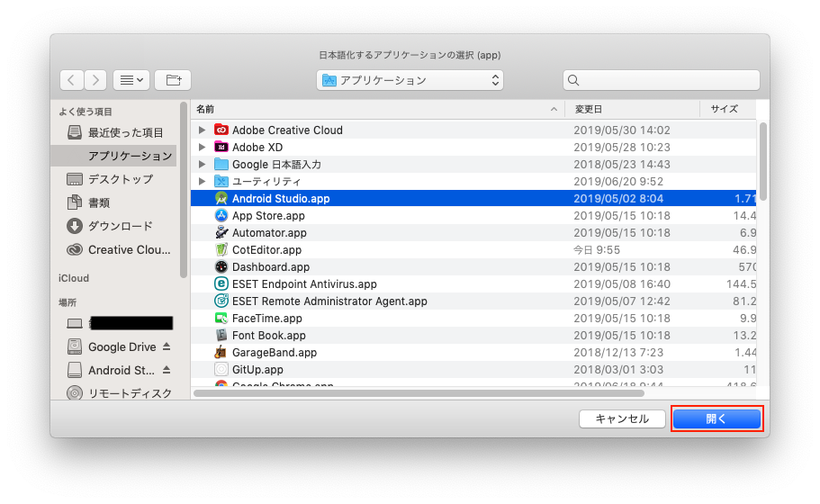Viewport: 820px width, 504px height.
Task: Click the ユーティリティ folder icon
Action: click(x=221, y=182)
